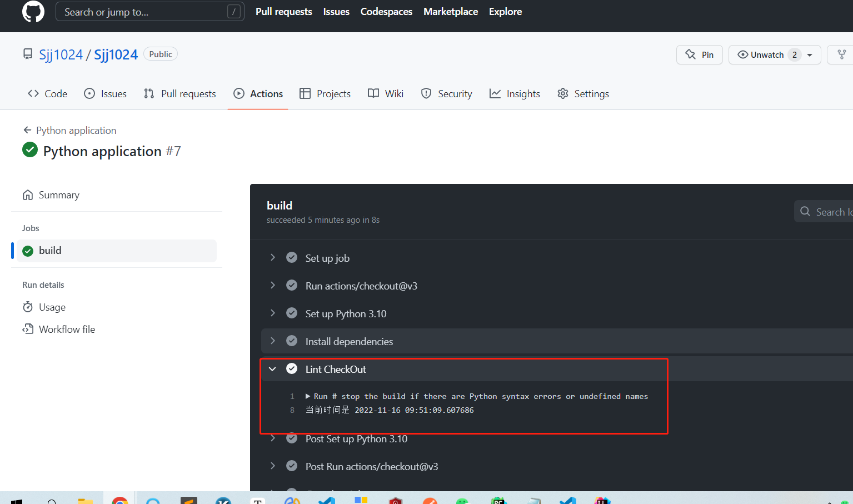Open the Marketplace menu item
The width and height of the screenshot is (853, 504).
click(x=450, y=11)
